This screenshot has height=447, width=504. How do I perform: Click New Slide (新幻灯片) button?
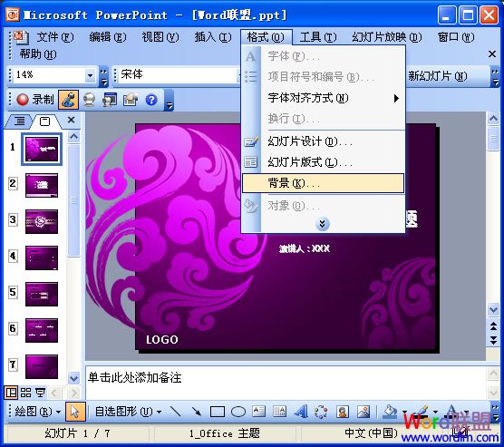click(438, 76)
